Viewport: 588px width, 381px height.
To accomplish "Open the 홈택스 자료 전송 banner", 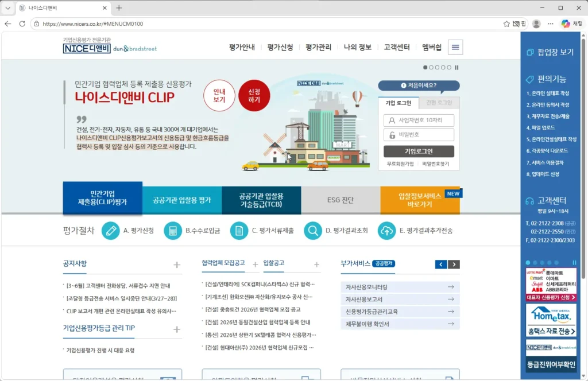I will point(551,320).
